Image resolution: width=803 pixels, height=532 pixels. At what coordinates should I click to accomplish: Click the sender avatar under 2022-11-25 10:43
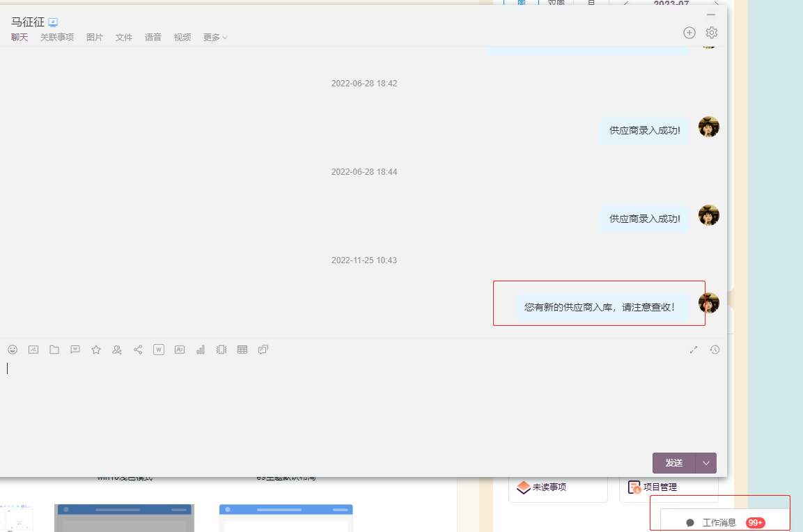coord(709,303)
